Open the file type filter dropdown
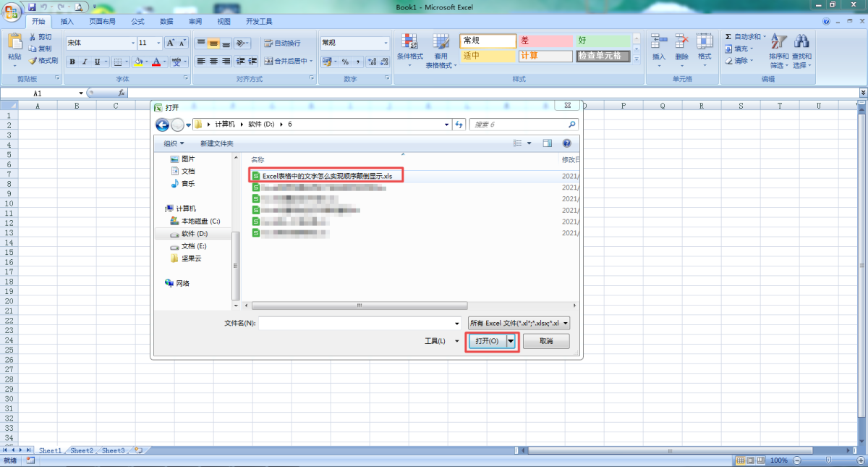868x467 pixels. tap(519, 323)
